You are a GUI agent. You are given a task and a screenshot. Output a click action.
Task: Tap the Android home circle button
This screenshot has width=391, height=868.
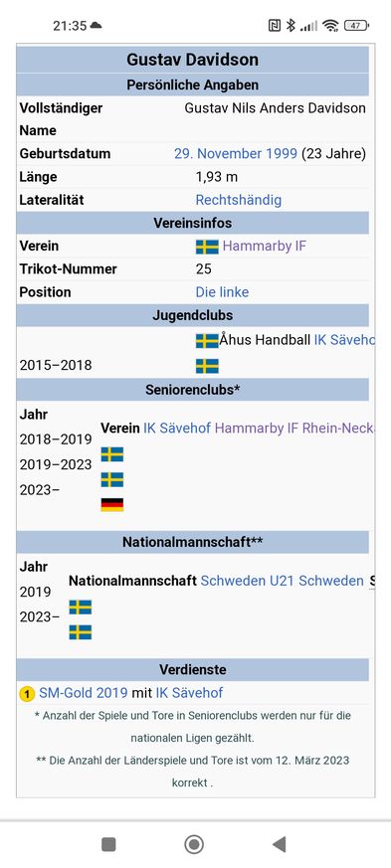coord(194,844)
